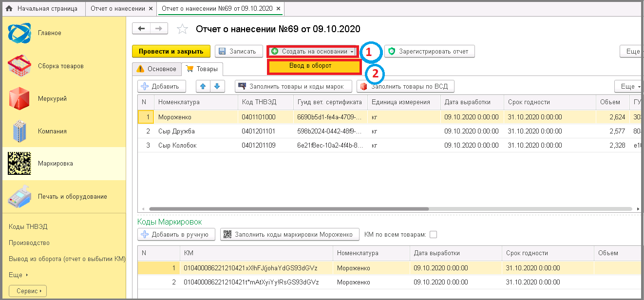Go forward with the right arrow

pos(159,29)
